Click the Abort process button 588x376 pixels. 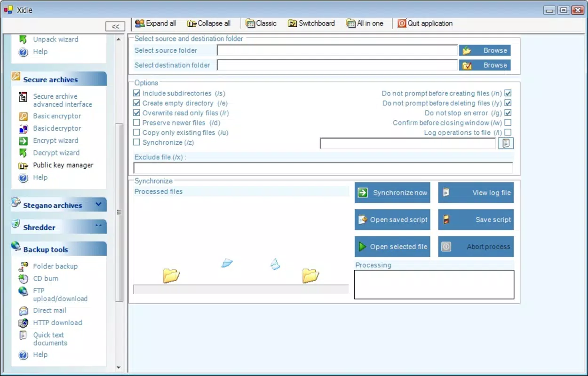pyautogui.click(x=476, y=247)
